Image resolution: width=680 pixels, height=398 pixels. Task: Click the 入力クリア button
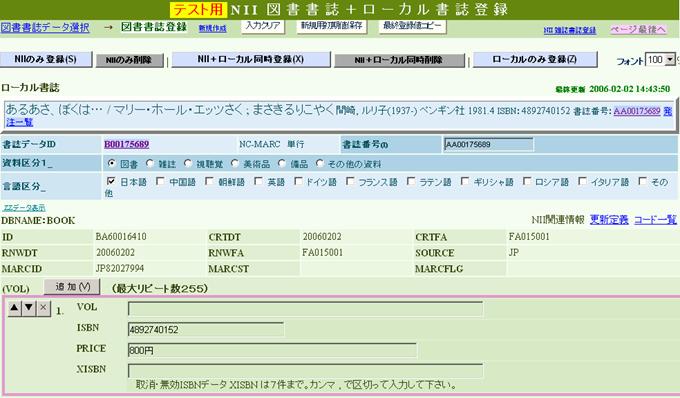tap(263, 26)
